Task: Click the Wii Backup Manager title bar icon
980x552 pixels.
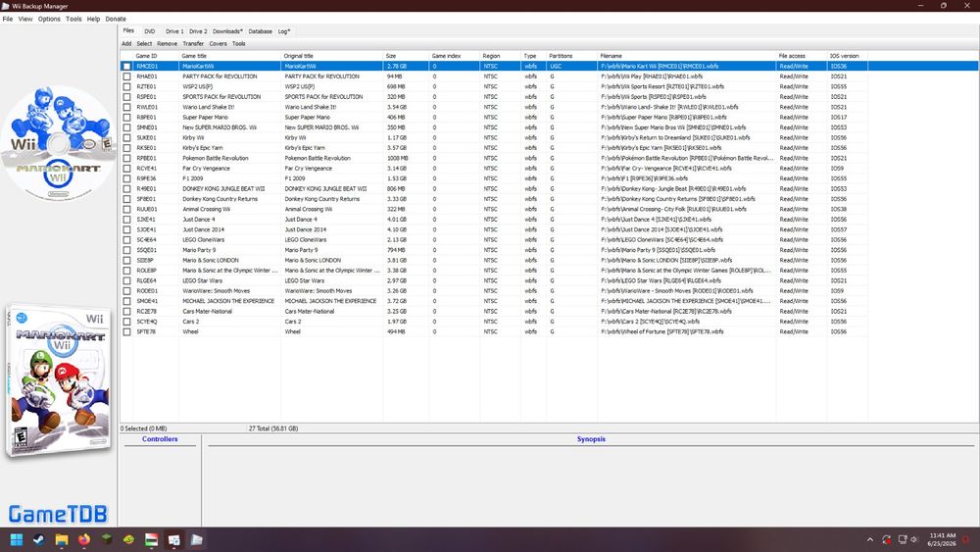Action: click(6, 6)
